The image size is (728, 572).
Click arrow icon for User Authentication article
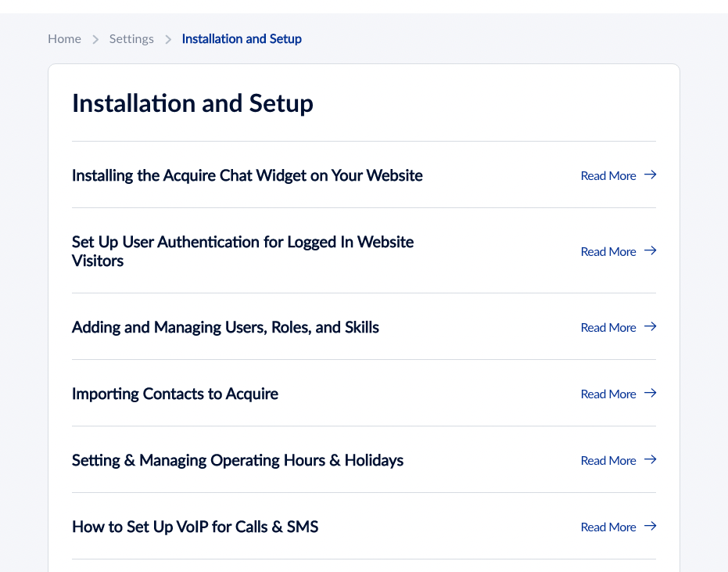650,251
